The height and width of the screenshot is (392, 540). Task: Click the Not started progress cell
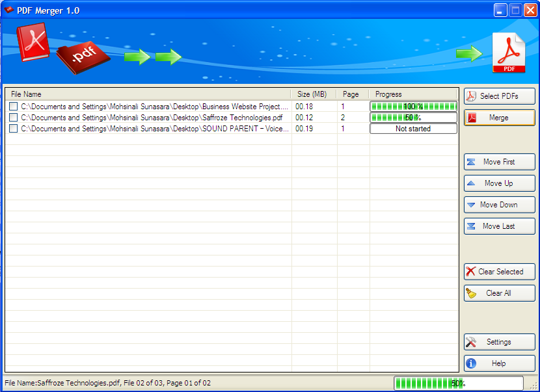coord(413,128)
